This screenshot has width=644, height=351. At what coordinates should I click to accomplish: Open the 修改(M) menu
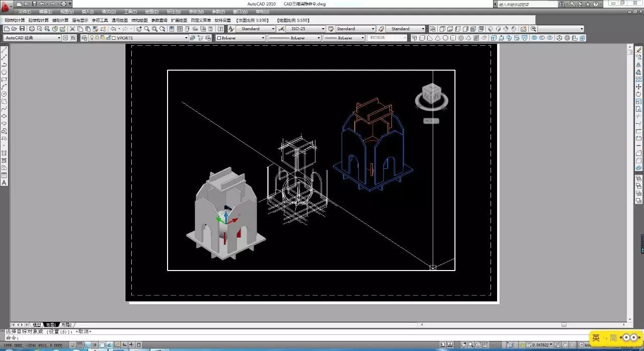196,12
